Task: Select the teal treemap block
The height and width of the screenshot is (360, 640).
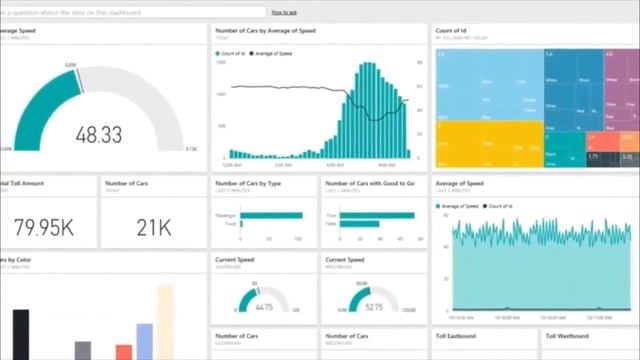Action: click(x=565, y=149)
